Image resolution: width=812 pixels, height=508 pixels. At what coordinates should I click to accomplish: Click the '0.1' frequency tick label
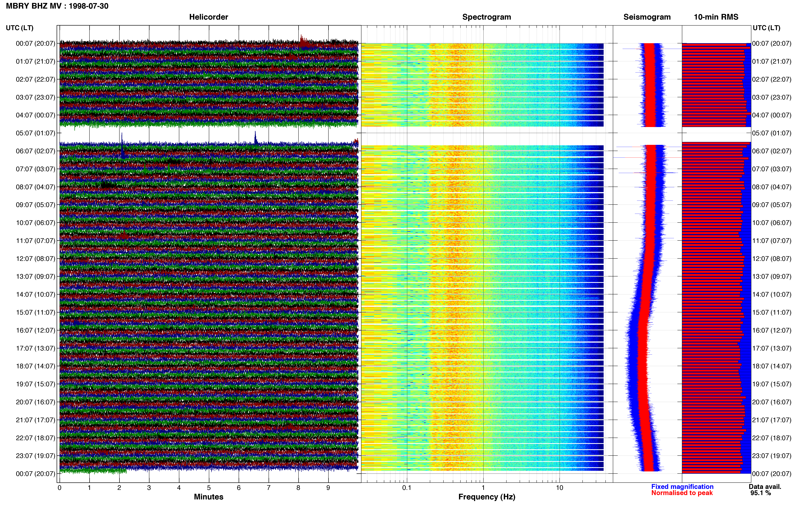point(407,488)
